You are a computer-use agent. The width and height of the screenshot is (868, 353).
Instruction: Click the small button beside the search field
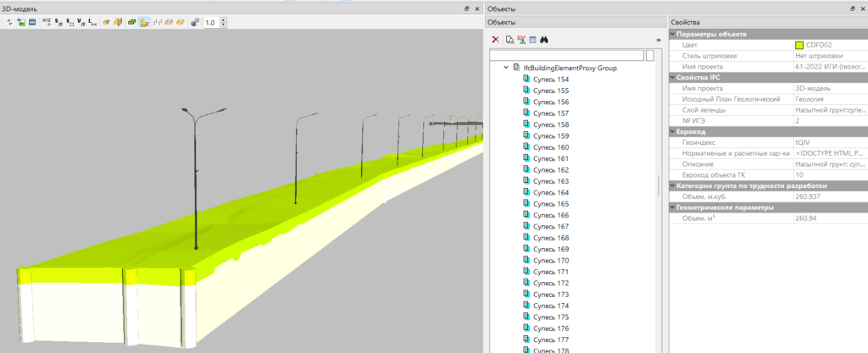[650, 55]
